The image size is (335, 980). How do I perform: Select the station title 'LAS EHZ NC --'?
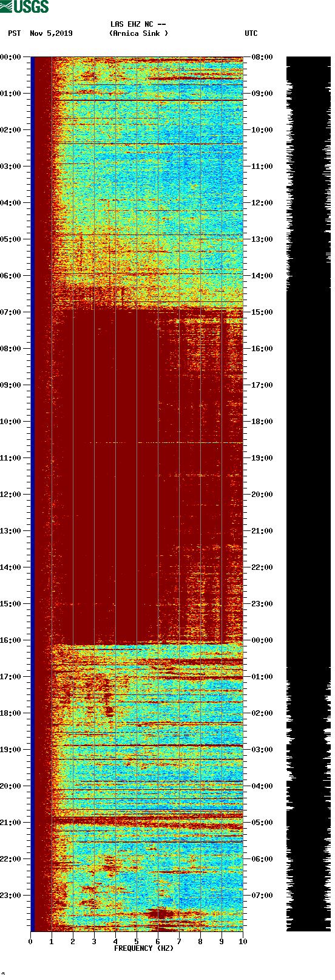(138, 24)
